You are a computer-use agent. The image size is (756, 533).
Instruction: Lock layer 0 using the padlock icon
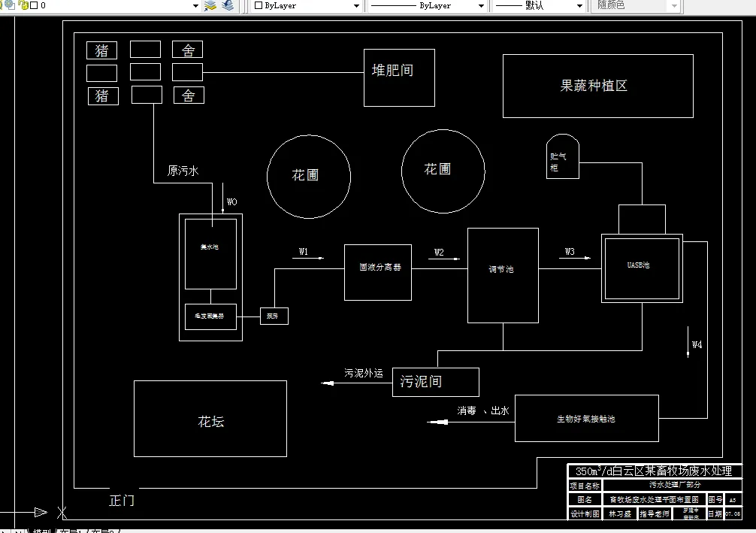tap(23, 6)
